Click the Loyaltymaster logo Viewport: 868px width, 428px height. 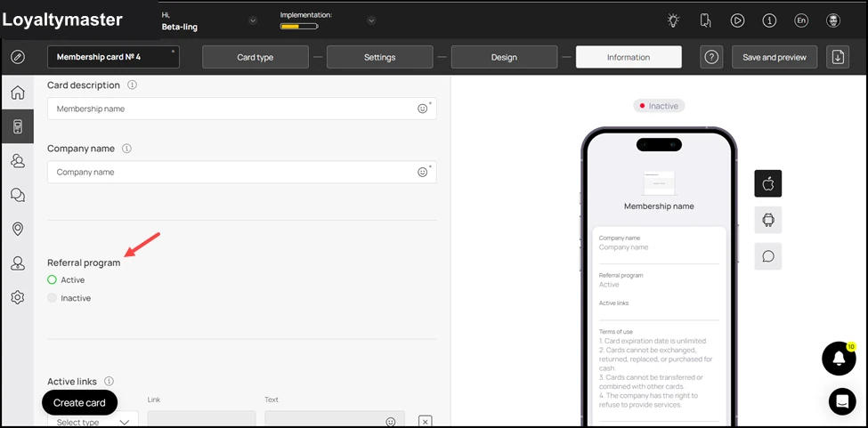(62, 20)
